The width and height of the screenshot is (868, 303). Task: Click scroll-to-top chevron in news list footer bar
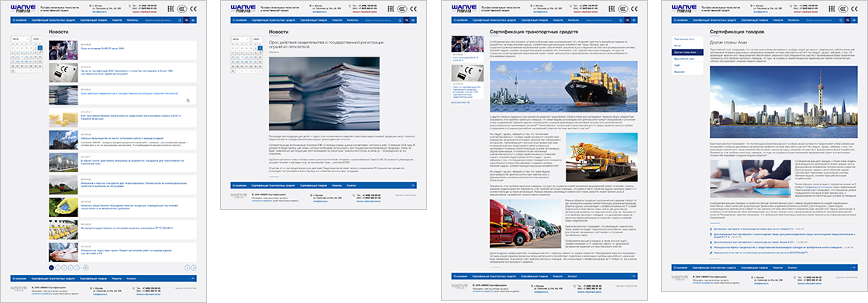193,278
